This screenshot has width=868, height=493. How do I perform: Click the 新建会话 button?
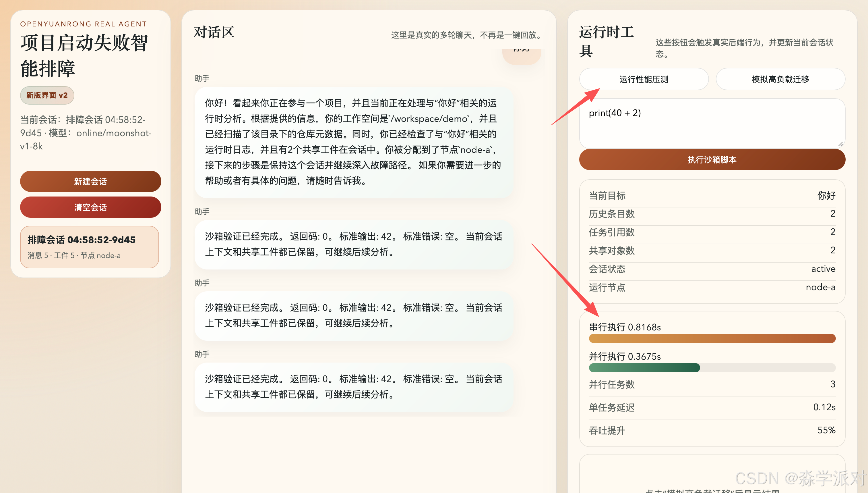tap(90, 181)
